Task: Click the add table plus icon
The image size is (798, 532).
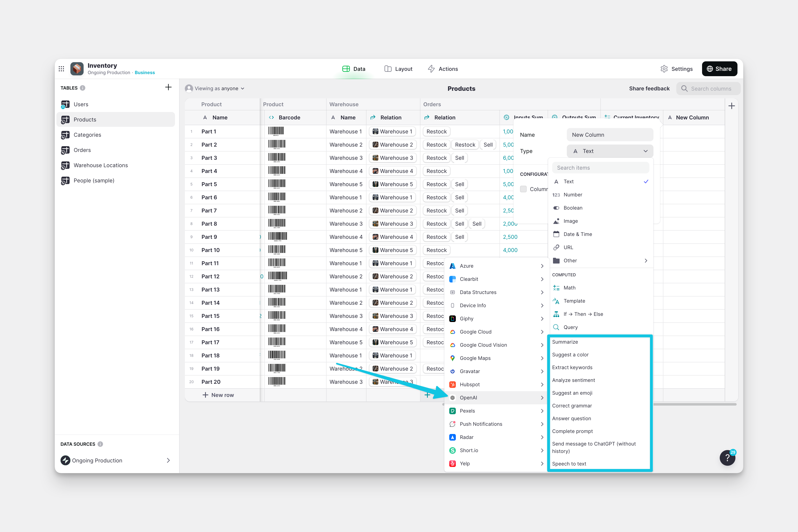Action: coord(168,87)
